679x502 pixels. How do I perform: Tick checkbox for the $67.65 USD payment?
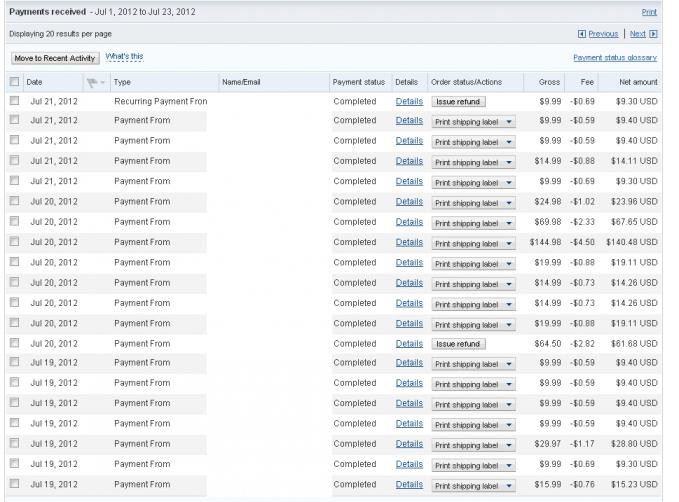[x=15, y=221]
